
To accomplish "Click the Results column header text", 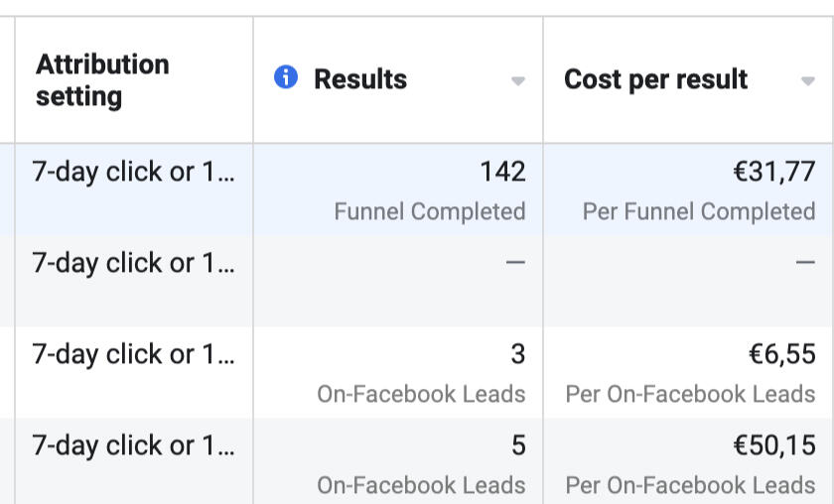I will tap(360, 79).
